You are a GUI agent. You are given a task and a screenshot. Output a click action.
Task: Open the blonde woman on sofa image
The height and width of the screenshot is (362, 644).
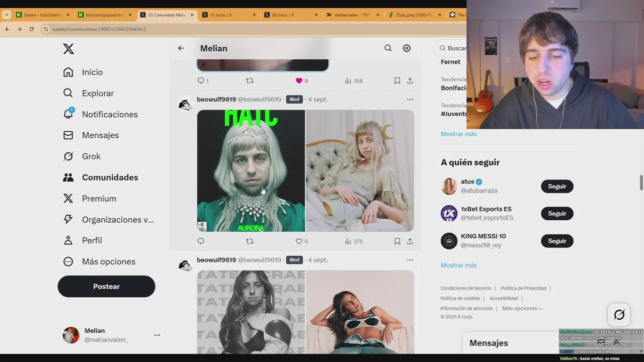[360, 171]
